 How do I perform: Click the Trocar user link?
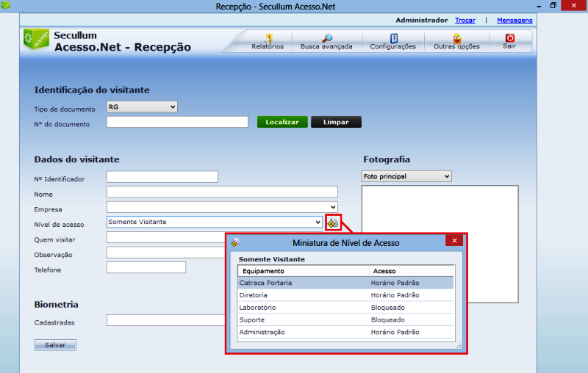[x=465, y=20]
